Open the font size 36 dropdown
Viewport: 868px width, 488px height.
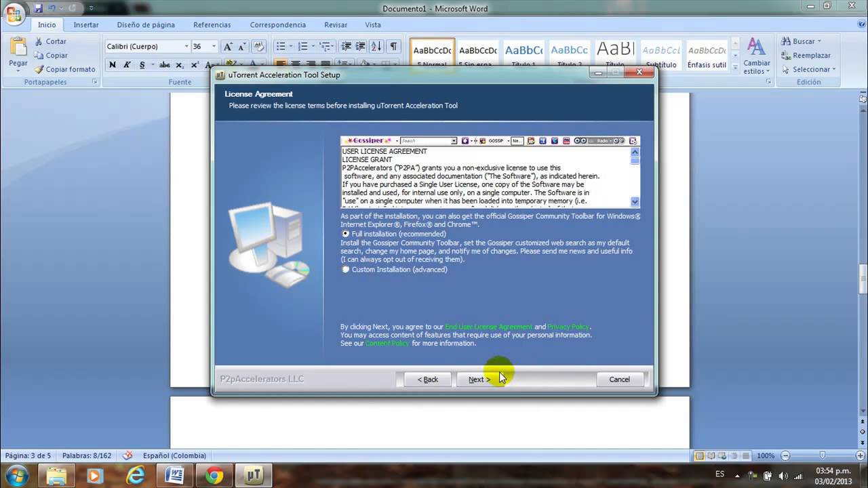pos(214,47)
